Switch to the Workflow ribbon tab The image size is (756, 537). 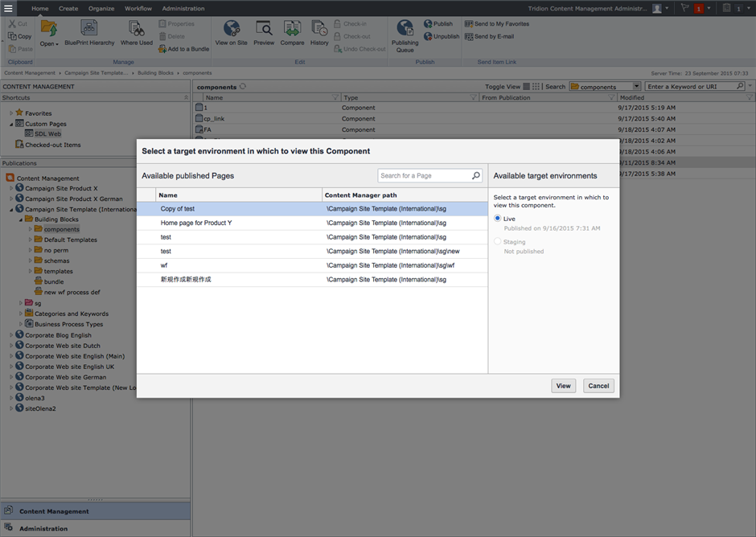pyautogui.click(x=138, y=8)
